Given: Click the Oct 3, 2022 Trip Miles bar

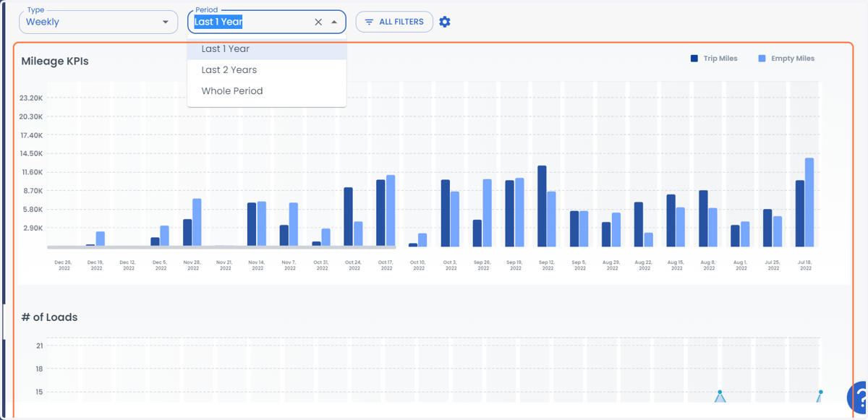Looking at the screenshot, I should 446,213.
